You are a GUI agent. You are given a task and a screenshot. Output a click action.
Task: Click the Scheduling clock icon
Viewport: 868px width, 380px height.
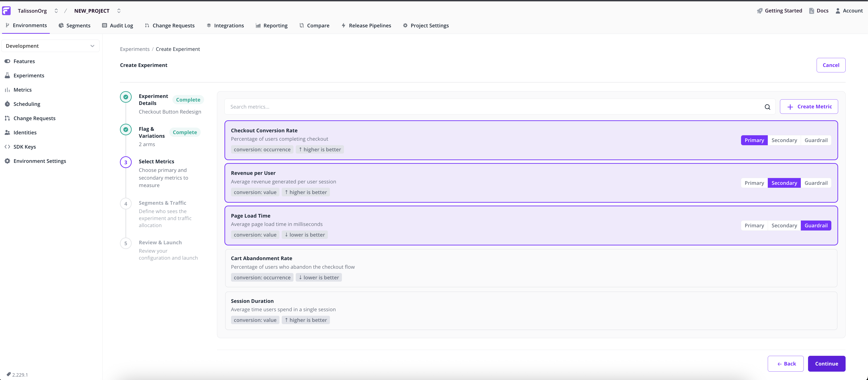(7, 104)
